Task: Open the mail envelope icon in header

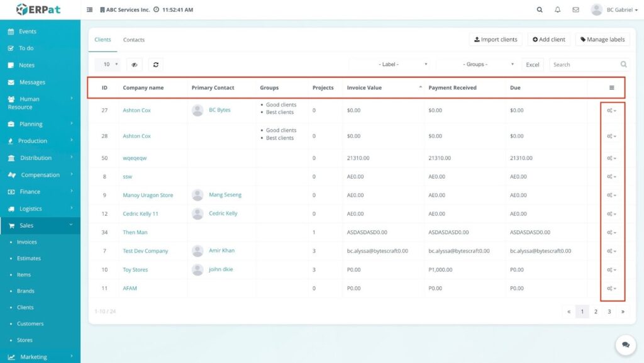Action: 575,10
